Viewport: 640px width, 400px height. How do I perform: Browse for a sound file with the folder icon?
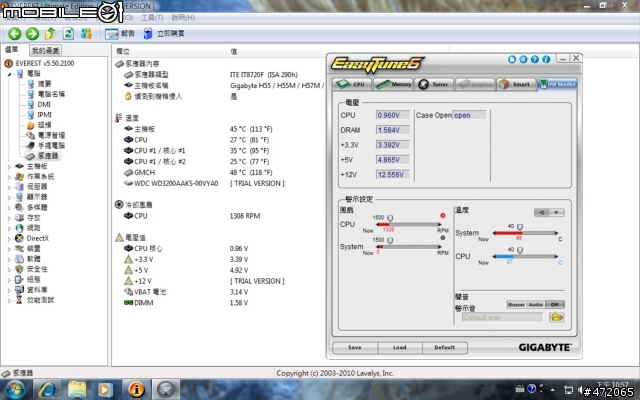tap(557, 317)
